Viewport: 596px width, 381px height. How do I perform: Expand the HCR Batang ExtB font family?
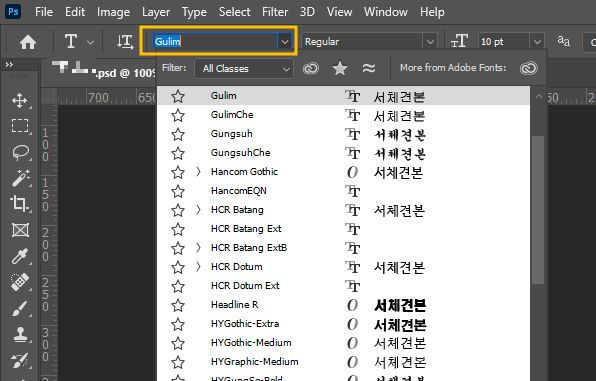[x=198, y=248]
